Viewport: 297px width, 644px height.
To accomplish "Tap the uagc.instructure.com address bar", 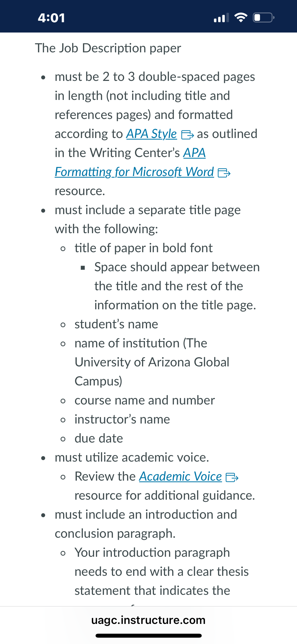I will [x=148, y=620].
